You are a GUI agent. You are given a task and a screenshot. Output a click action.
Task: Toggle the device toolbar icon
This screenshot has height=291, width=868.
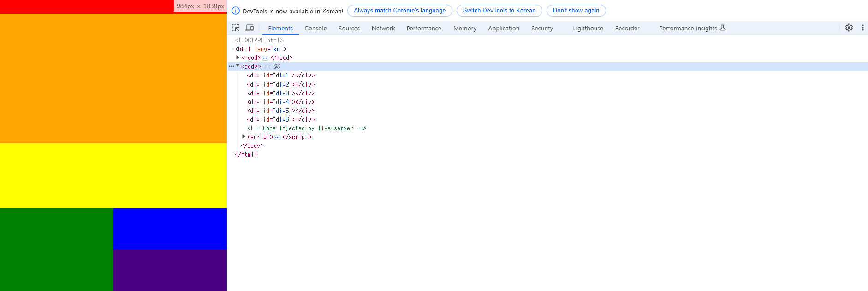[250, 28]
